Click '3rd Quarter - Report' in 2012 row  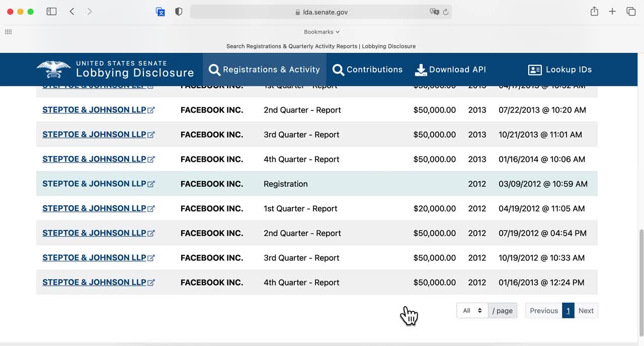301,257
